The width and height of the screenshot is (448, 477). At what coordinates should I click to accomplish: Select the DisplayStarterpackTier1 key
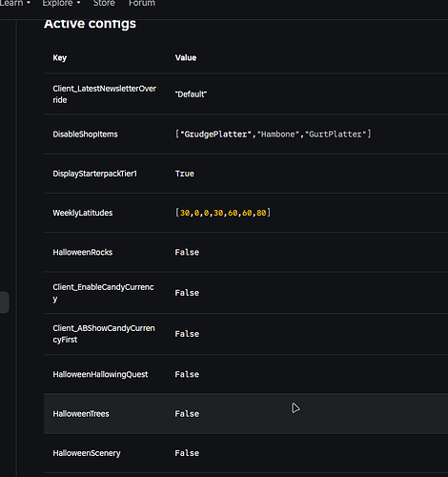click(94, 174)
